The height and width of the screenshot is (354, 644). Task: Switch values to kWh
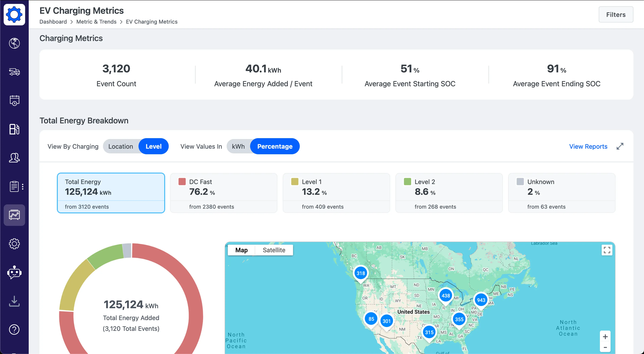coord(238,146)
